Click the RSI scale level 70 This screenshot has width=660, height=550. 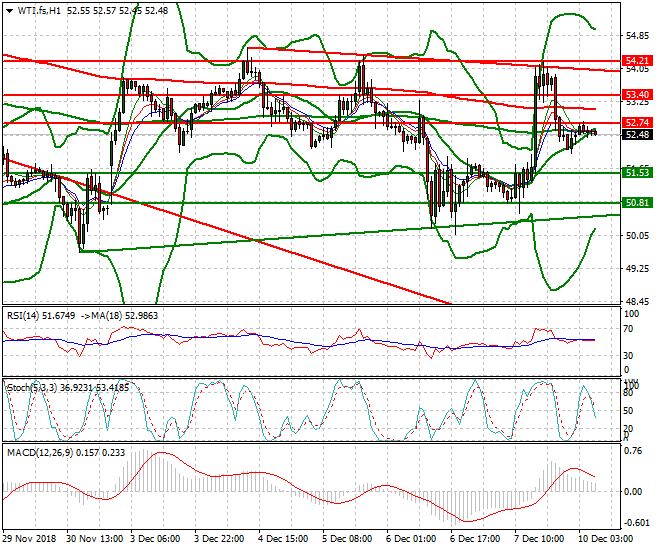(628, 329)
